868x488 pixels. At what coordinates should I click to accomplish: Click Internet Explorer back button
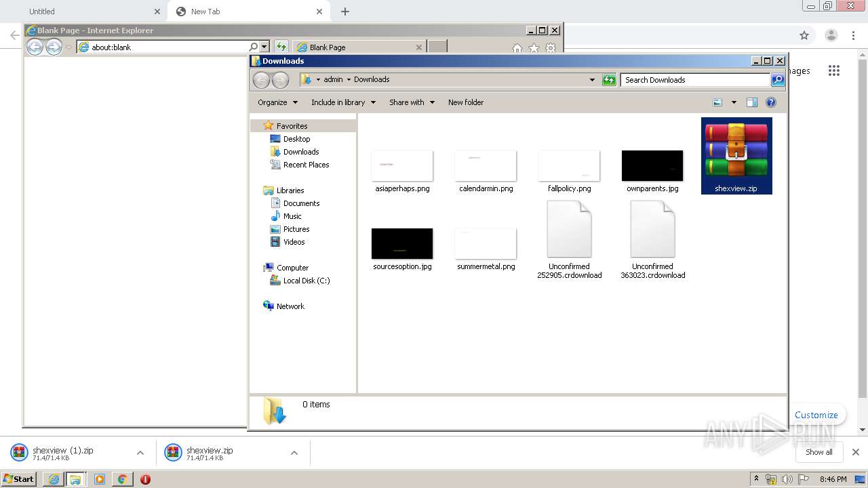click(x=35, y=47)
